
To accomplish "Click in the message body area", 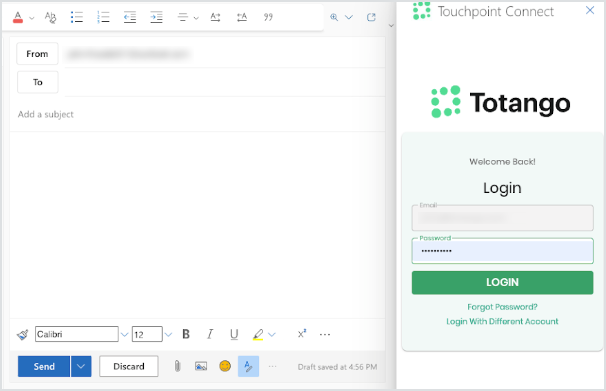I will pos(197,224).
